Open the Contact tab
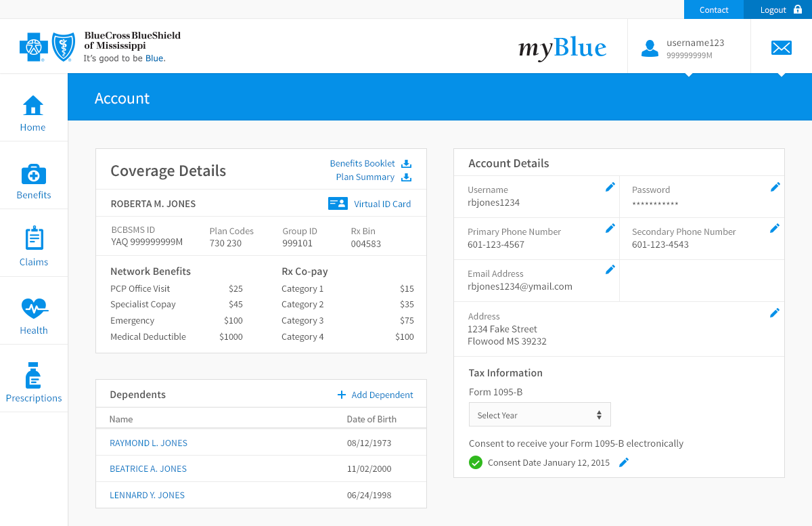 coord(714,9)
